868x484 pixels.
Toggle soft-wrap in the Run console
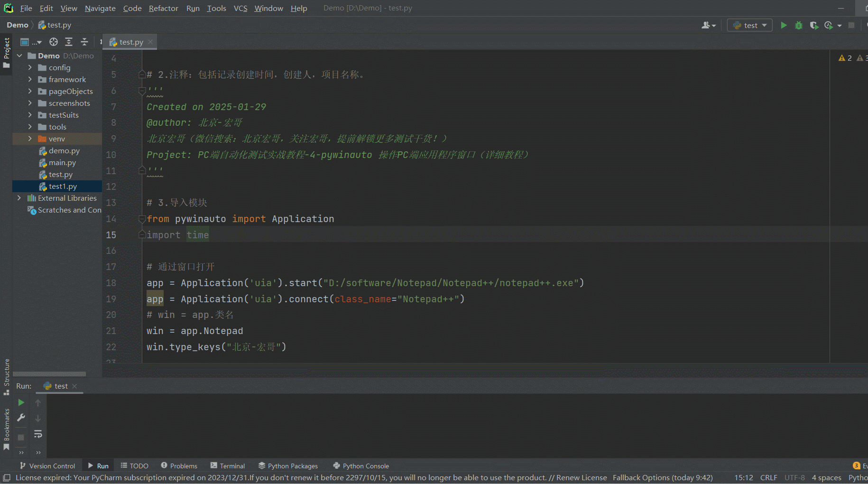(38, 434)
